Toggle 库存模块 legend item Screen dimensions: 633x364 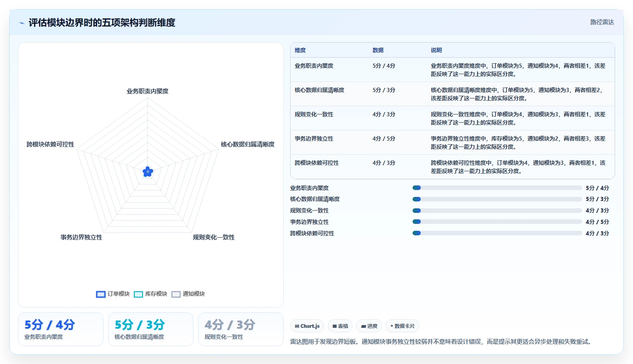pos(151,294)
